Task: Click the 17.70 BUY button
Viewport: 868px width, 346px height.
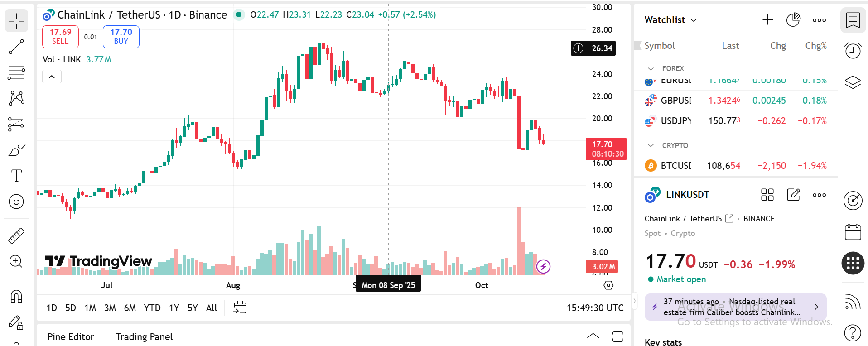Action: pos(121,37)
